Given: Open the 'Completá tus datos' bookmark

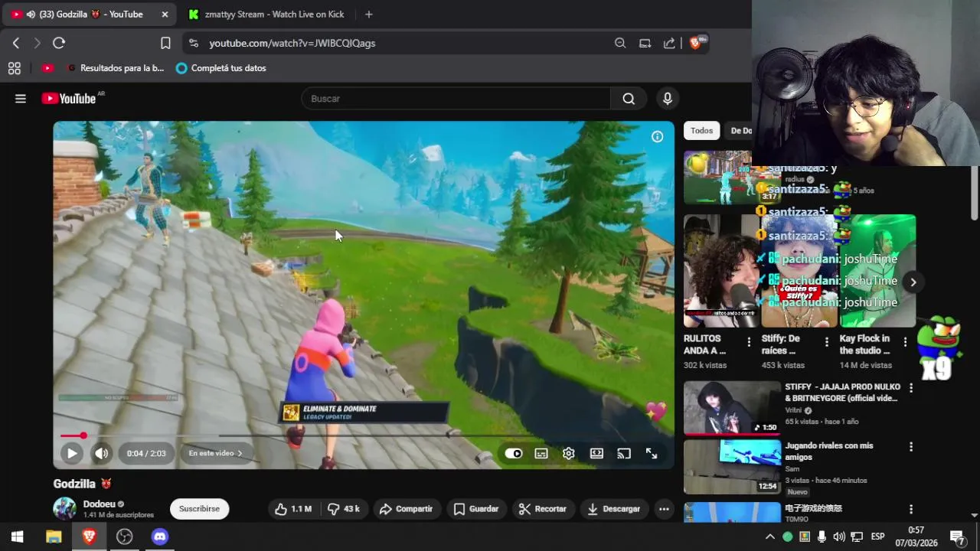Looking at the screenshot, I should [x=220, y=68].
